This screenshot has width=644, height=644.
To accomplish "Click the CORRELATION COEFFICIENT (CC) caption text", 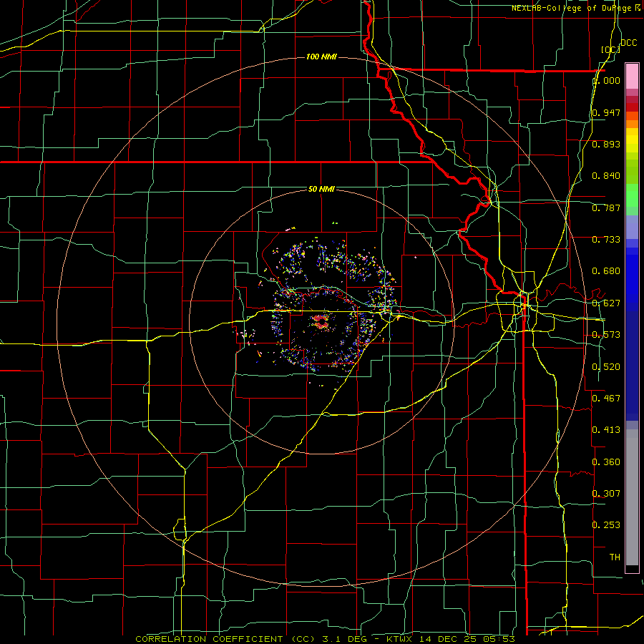I will click(225, 639).
